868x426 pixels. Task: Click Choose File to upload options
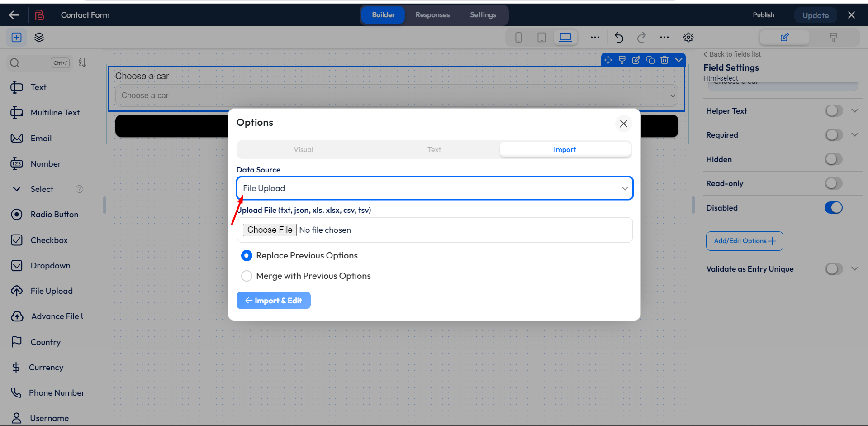269,230
